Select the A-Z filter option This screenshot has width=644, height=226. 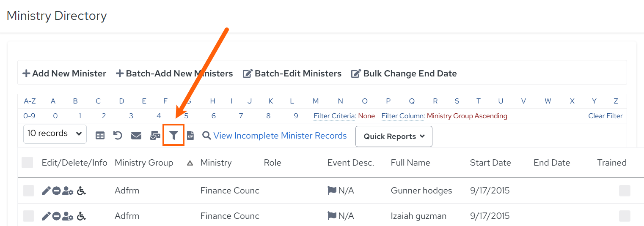coord(30,101)
